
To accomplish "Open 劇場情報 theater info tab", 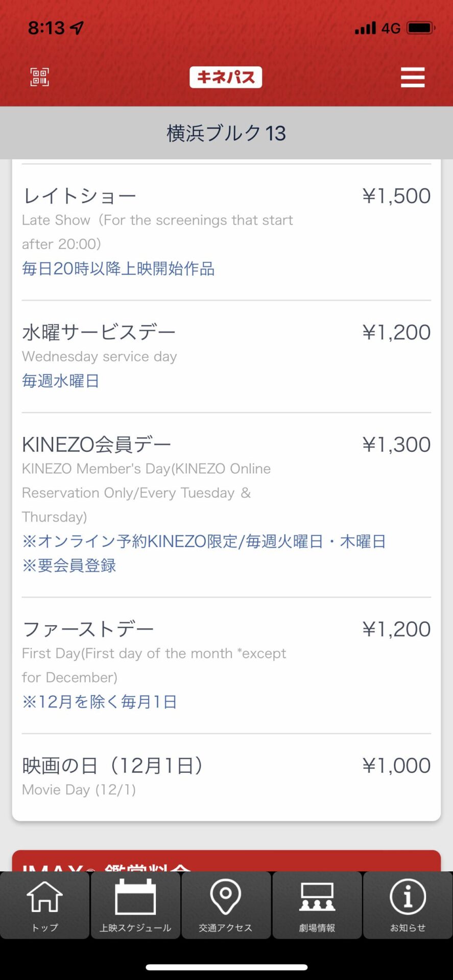I will pos(317,905).
